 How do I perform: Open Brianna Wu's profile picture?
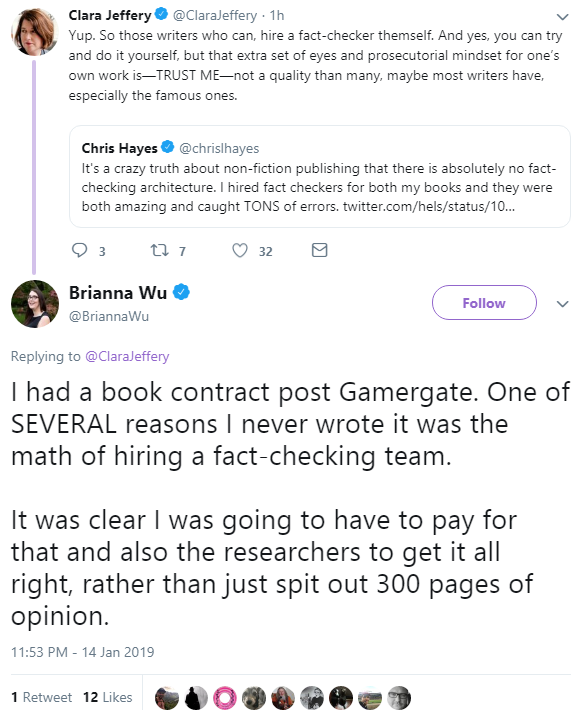click(x=35, y=304)
